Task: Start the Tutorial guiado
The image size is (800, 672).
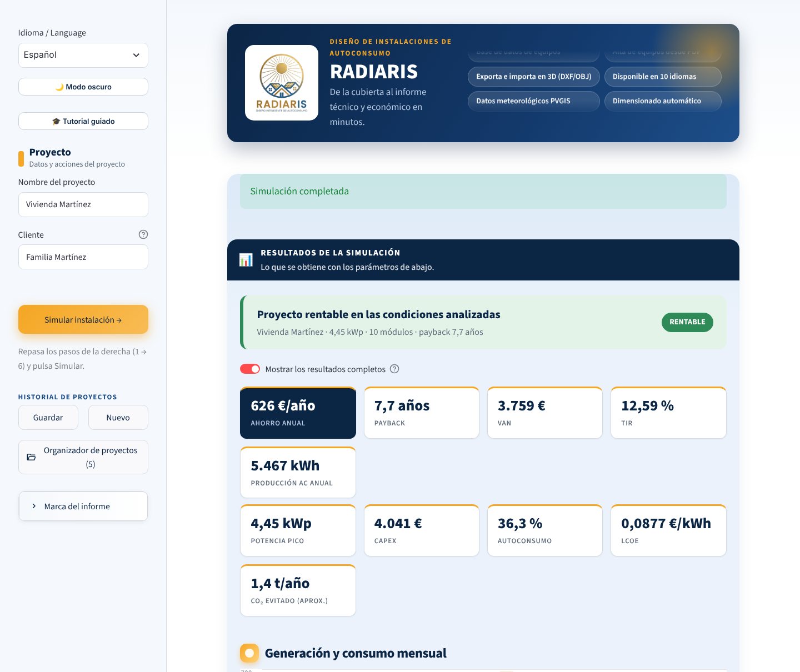Action: (83, 121)
